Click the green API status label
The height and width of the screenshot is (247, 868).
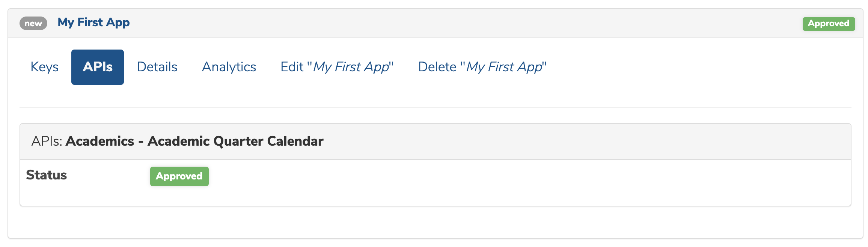[179, 176]
